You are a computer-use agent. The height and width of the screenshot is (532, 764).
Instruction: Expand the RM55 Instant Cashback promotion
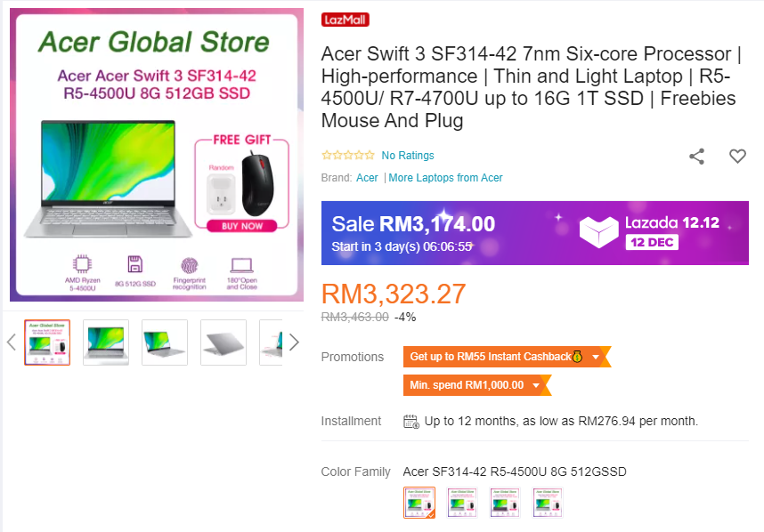click(595, 357)
